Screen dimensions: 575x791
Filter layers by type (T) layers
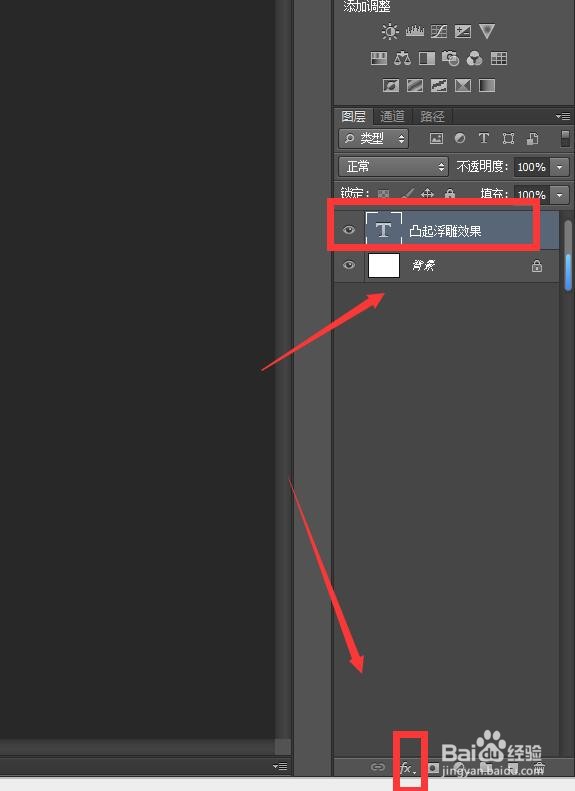coord(483,138)
